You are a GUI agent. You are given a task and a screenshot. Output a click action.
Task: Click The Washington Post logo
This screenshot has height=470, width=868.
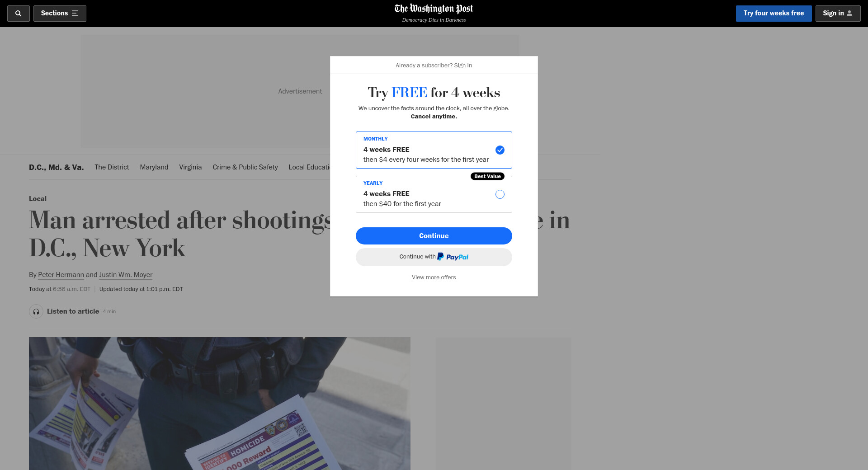coord(434,9)
